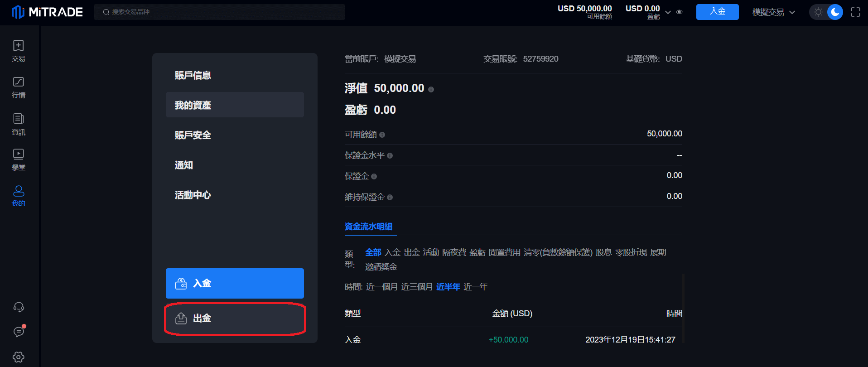Open the 交易 trade sidebar icon
This screenshot has height=367, width=868.
(x=18, y=50)
